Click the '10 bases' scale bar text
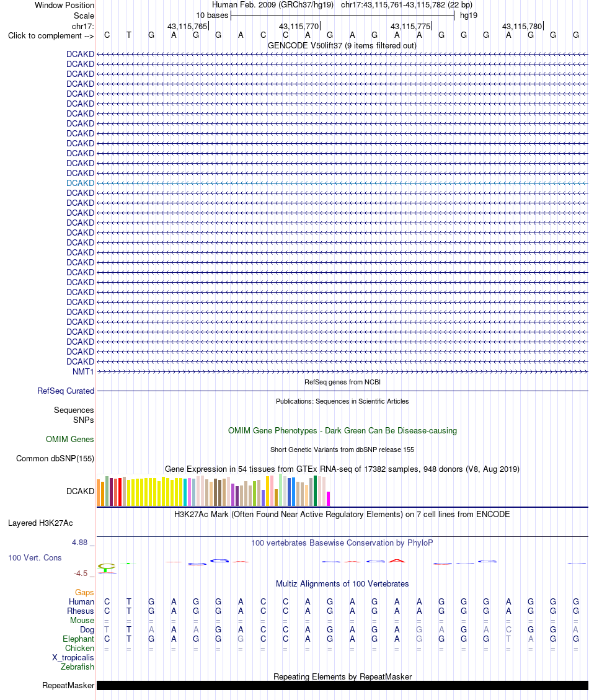 (x=212, y=16)
